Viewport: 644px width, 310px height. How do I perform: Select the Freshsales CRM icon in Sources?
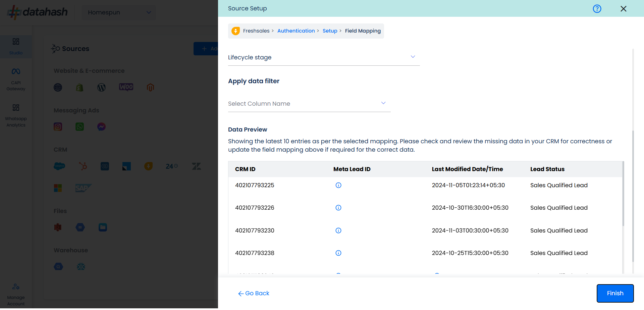pos(149,166)
